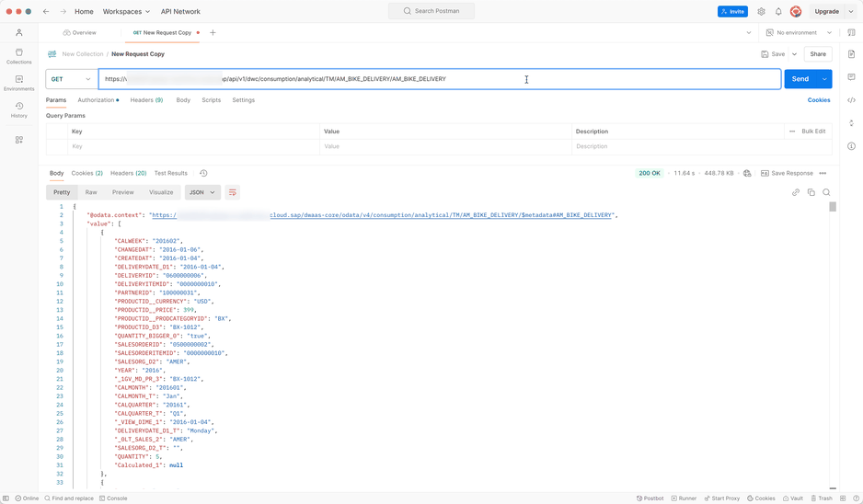Expand the Send button arrow options
The width and height of the screenshot is (863, 504).
tap(824, 79)
